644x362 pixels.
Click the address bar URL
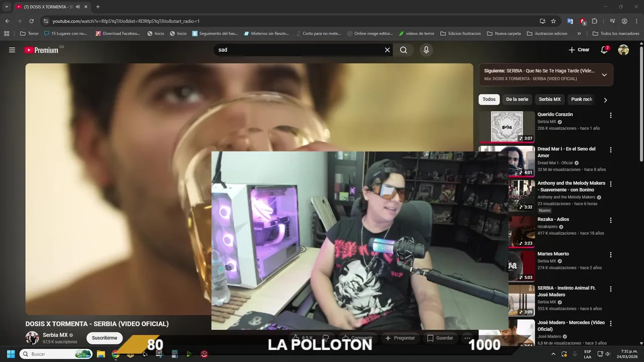(126, 21)
